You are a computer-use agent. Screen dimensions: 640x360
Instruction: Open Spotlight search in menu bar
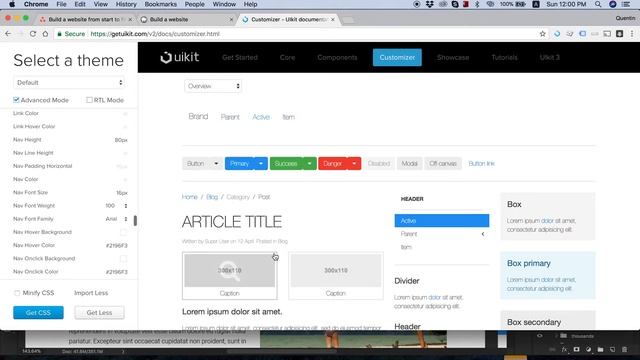(598, 4)
